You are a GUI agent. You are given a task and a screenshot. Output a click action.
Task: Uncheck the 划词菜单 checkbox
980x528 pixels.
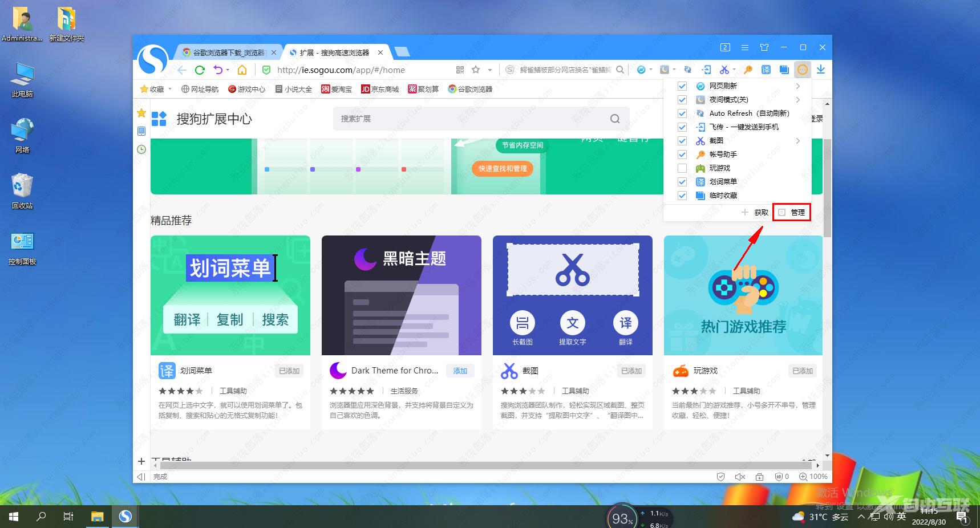coord(682,182)
